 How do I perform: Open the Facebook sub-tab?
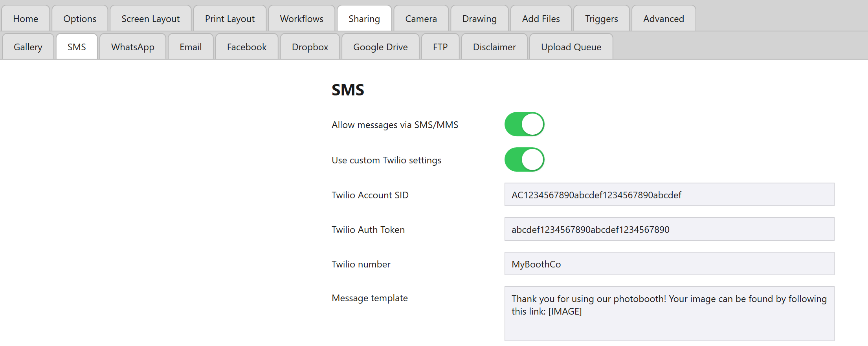(x=247, y=47)
